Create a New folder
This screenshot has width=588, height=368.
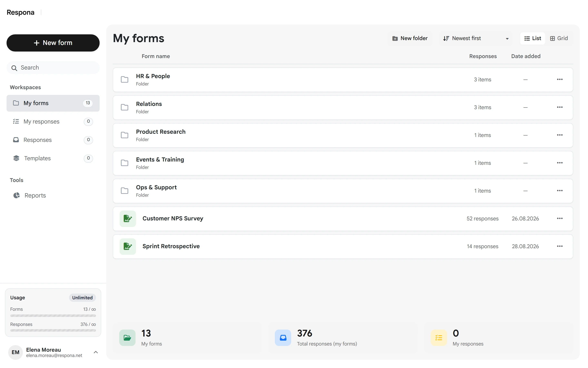pos(410,38)
